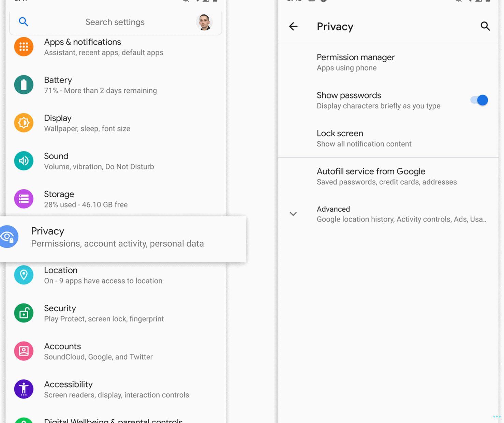Screen dimensions: 504x423
Task: Tap the Battery settings icon
Action: pos(24,85)
